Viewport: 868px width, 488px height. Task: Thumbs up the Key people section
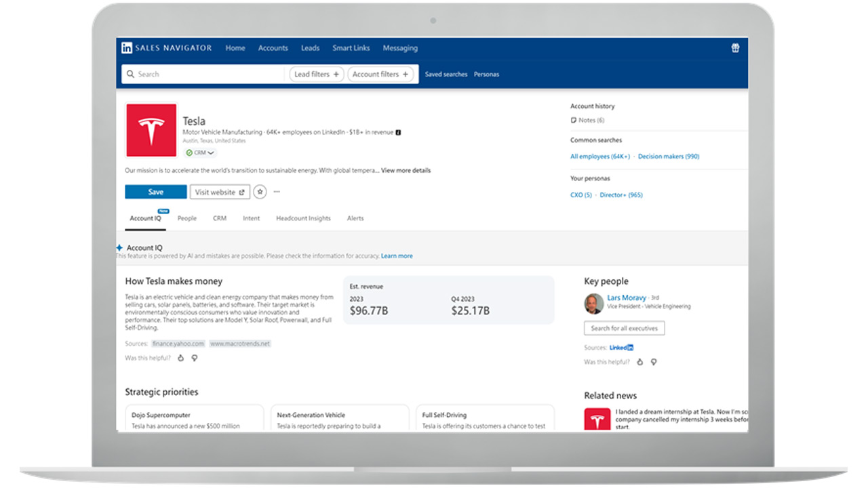[x=639, y=362]
